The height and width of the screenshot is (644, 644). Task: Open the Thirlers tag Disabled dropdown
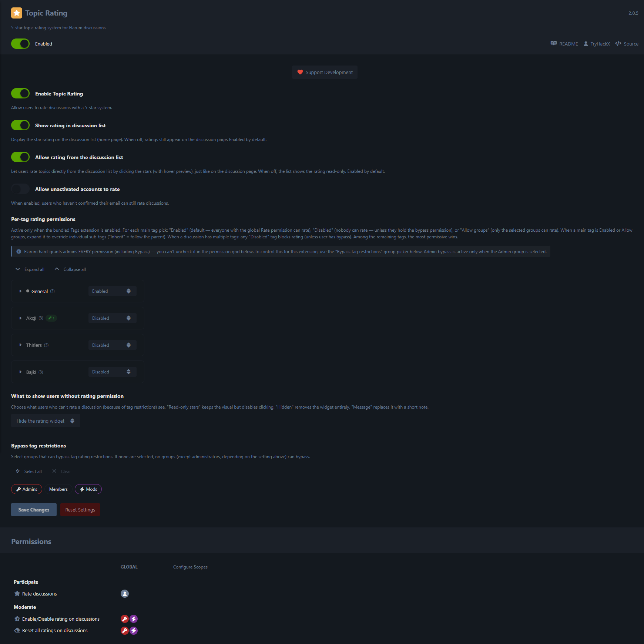coord(113,345)
